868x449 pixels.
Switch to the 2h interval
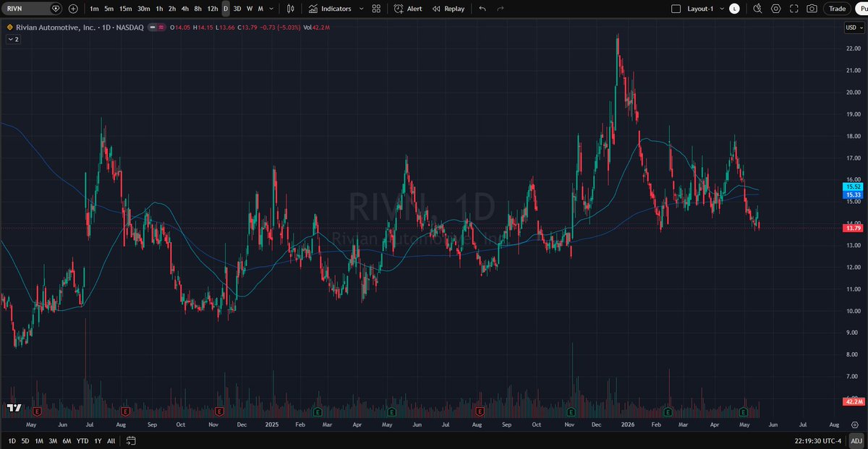(x=172, y=9)
